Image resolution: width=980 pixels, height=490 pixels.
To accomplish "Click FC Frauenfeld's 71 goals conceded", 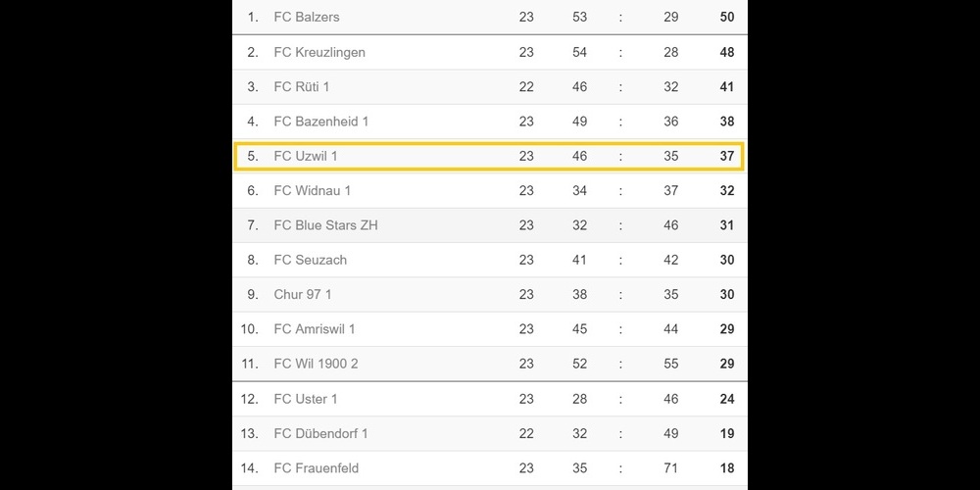I will [x=670, y=467].
